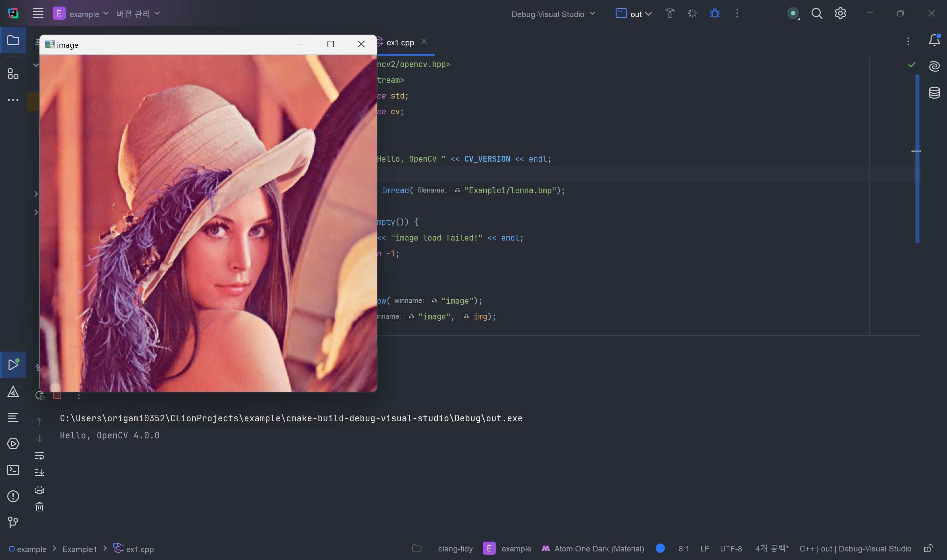Open the Database tool window

click(x=934, y=92)
